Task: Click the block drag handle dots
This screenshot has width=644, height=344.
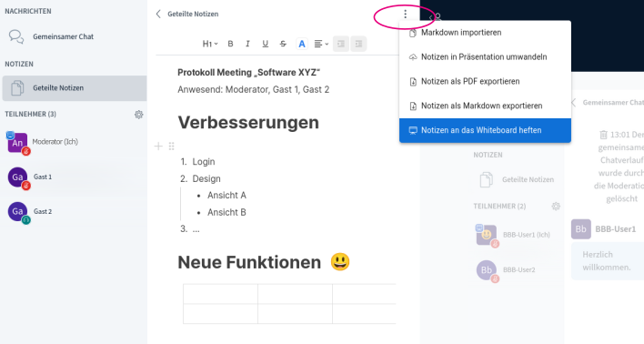Action: coord(172,147)
